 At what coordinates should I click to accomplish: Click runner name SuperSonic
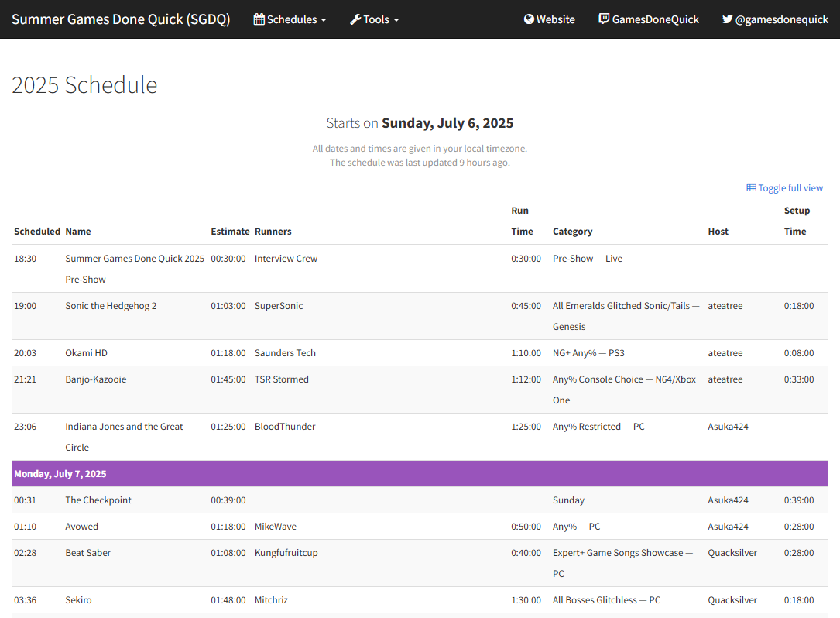click(x=279, y=306)
